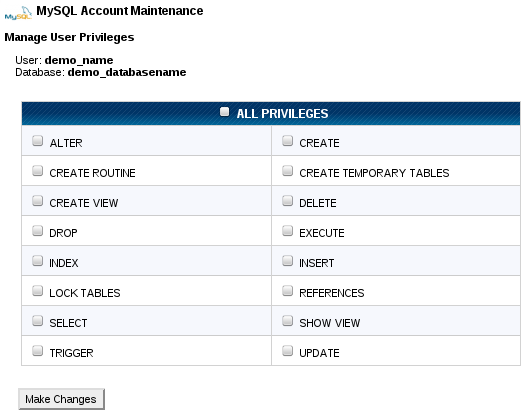Click the ALL PRIVILEGES header label
The image size is (523, 416).
tap(282, 114)
